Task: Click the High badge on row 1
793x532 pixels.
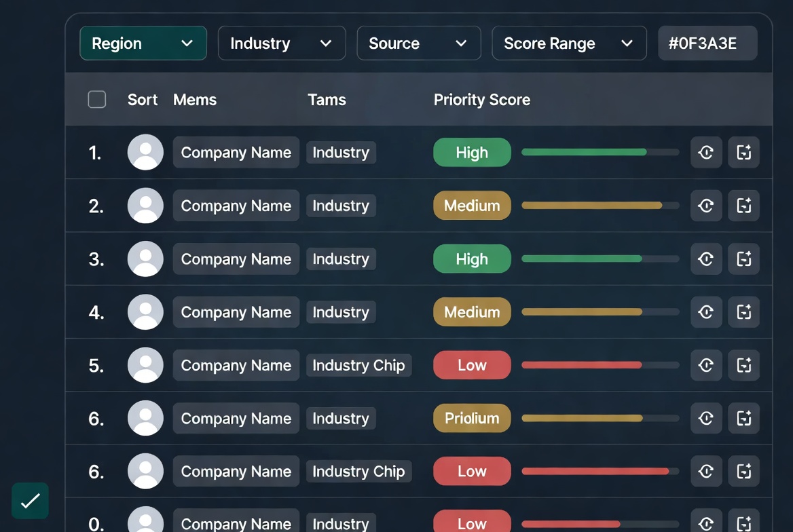Action: coord(472,152)
